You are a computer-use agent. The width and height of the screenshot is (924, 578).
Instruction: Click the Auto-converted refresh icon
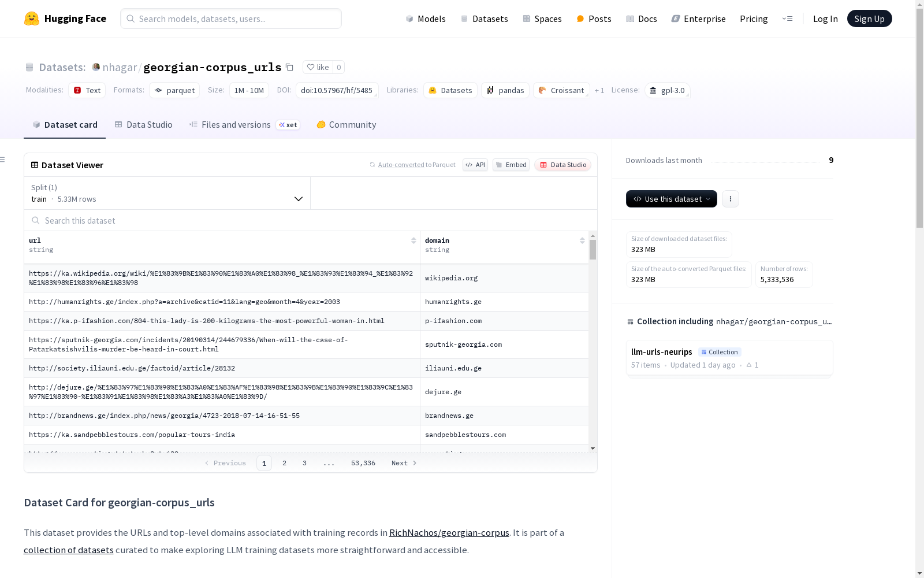372,165
